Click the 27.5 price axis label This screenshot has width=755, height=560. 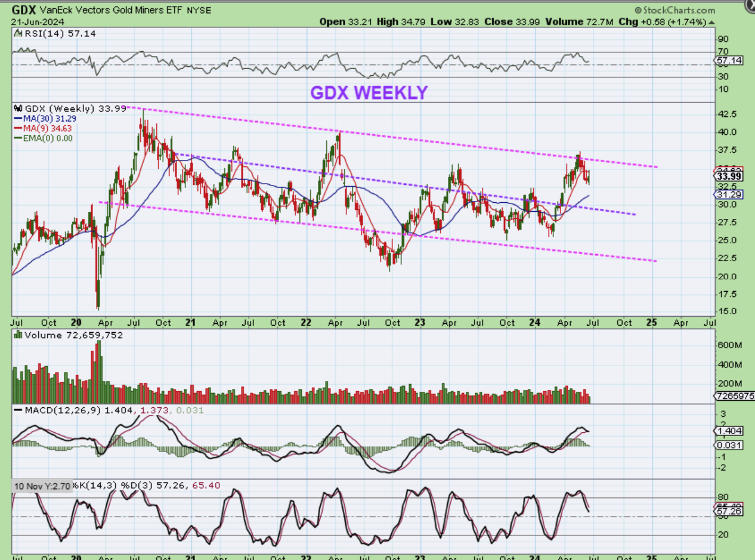[x=728, y=222]
